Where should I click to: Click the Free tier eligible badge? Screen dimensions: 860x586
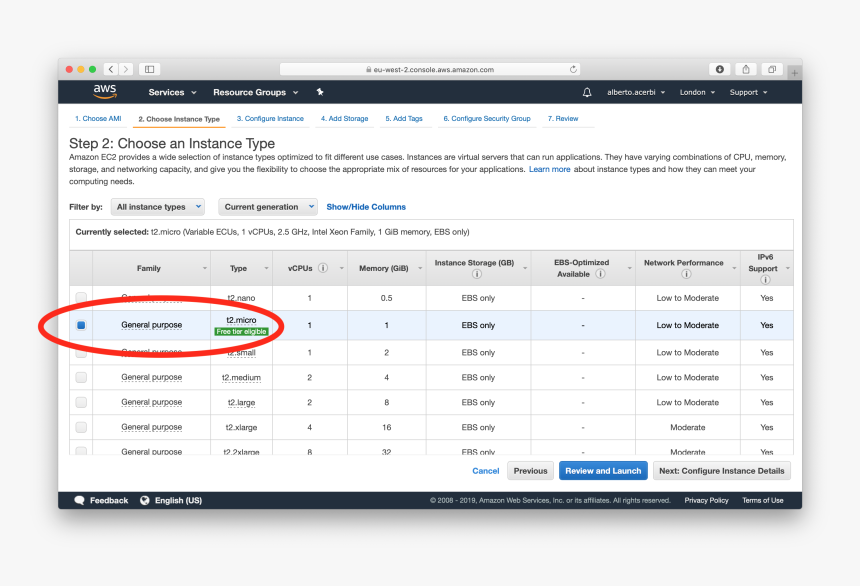pos(241,331)
